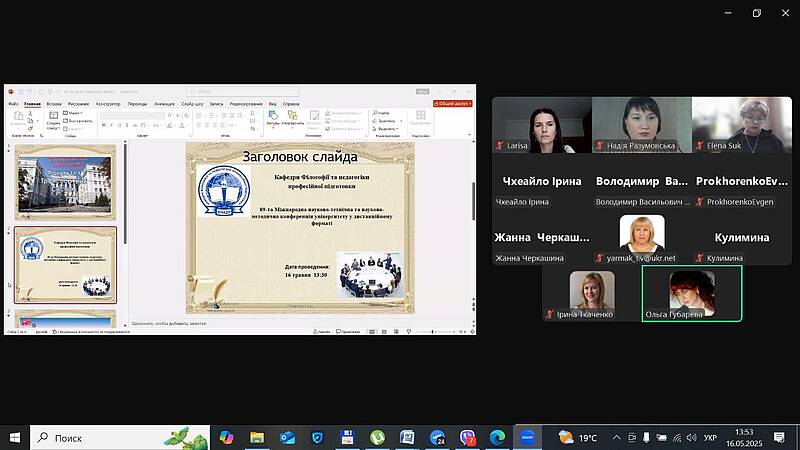Image resolution: width=800 pixels, height=450 pixels.
Task: Open File Explorer from the taskbar
Action: click(x=256, y=437)
